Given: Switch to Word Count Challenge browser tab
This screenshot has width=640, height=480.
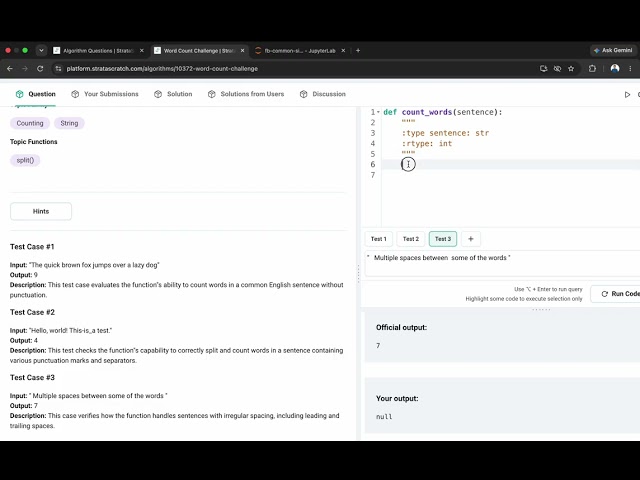Looking at the screenshot, I should (x=199, y=51).
